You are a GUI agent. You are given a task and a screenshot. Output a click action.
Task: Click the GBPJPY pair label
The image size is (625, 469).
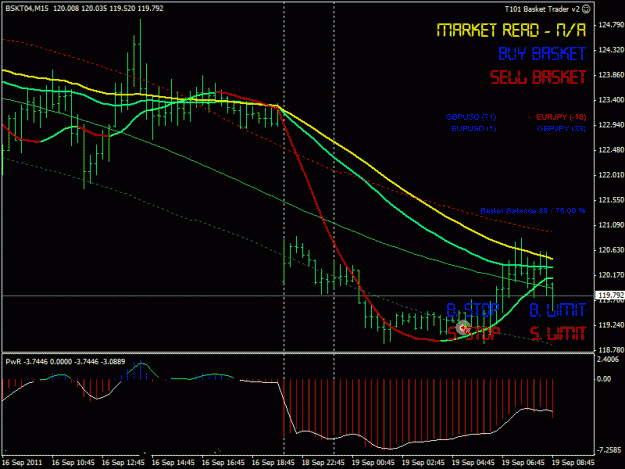(561, 129)
